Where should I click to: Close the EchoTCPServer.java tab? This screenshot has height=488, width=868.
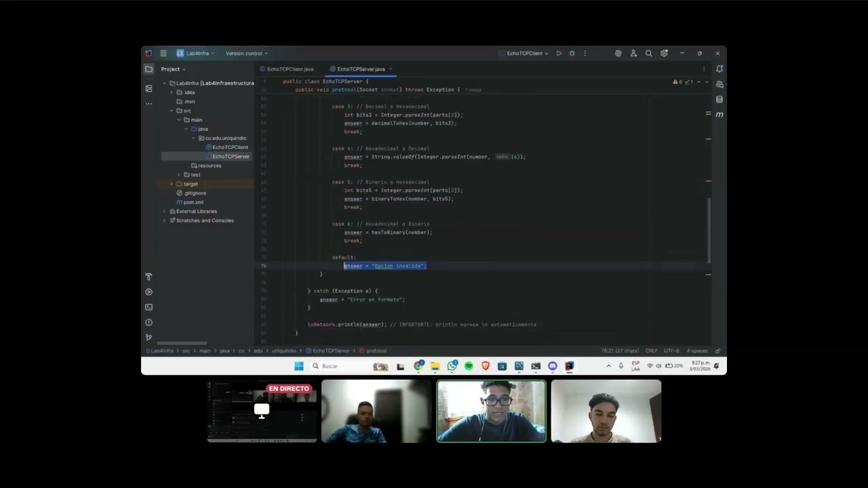click(x=391, y=69)
